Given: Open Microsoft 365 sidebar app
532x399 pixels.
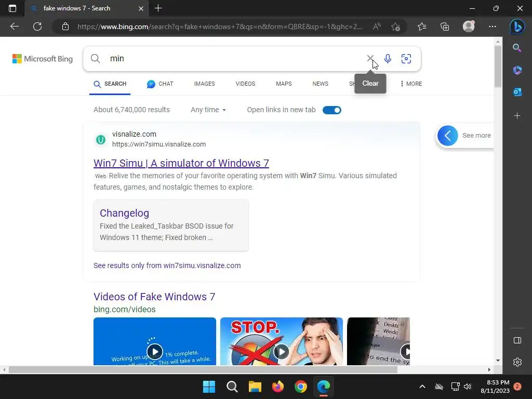Looking at the screenshot, I should [x=517, y=70].
